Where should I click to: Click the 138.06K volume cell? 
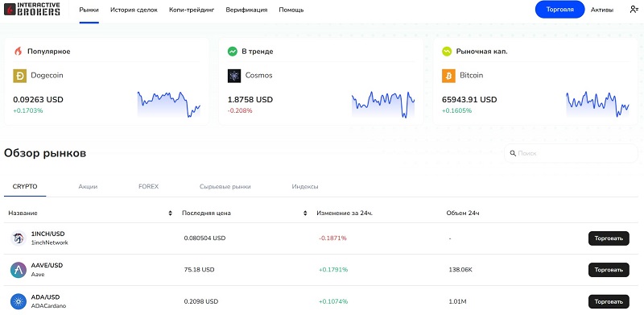tap(460, 270)
